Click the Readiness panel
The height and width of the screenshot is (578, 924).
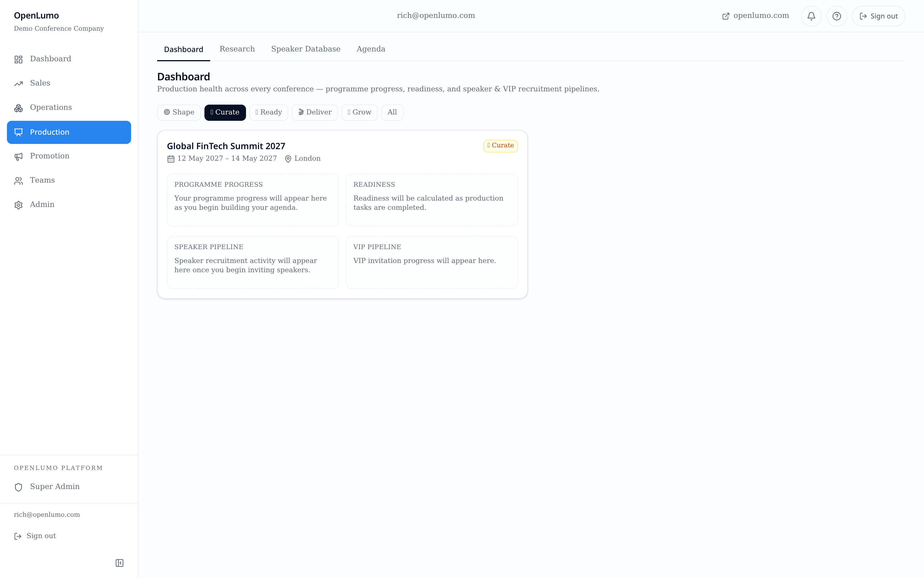coord(432,200)
